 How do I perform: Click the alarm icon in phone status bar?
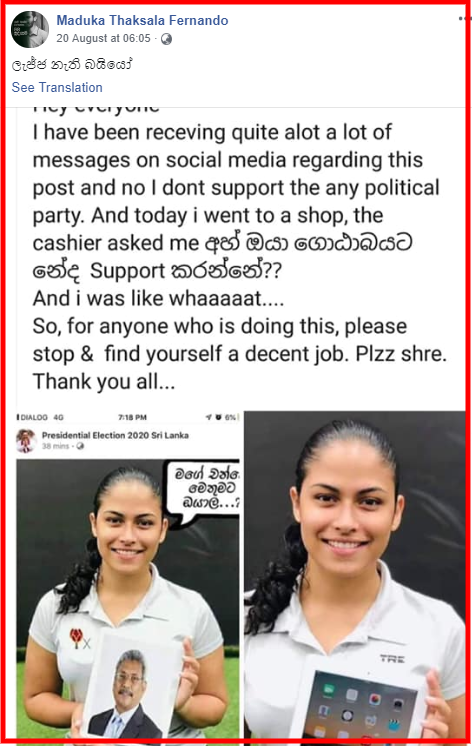point(218,417)
